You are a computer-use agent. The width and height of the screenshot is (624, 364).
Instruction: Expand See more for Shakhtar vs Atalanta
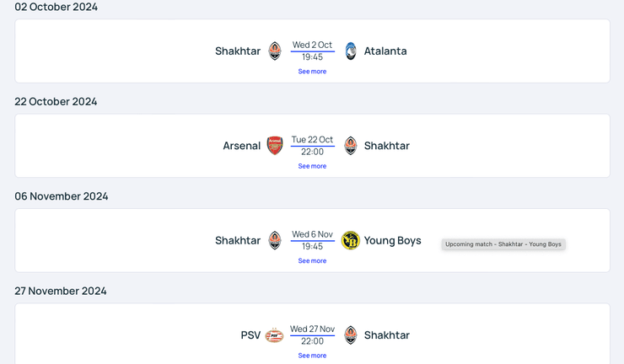(312, 72)
